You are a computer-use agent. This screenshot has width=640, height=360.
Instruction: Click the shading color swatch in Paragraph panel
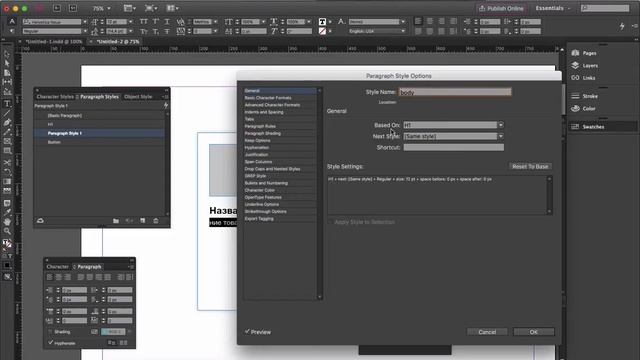tap(113, 332)
